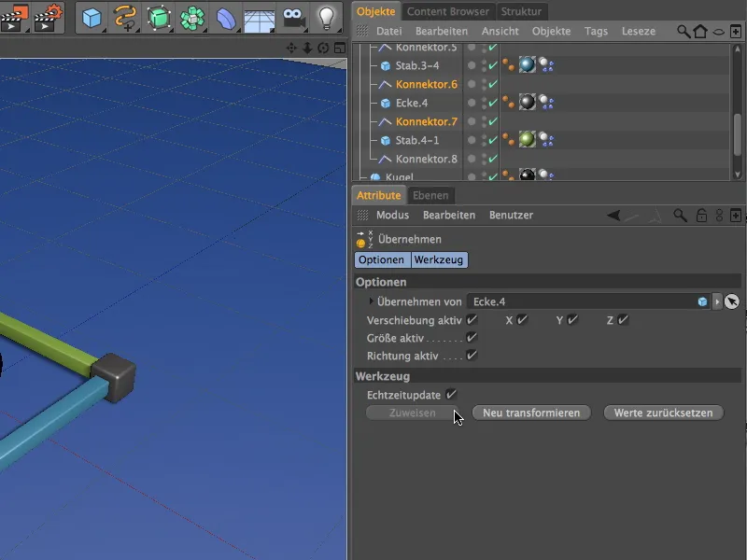Click the floor grid environment icon
The image size is (747, 560).
click(x=259, y=17)
